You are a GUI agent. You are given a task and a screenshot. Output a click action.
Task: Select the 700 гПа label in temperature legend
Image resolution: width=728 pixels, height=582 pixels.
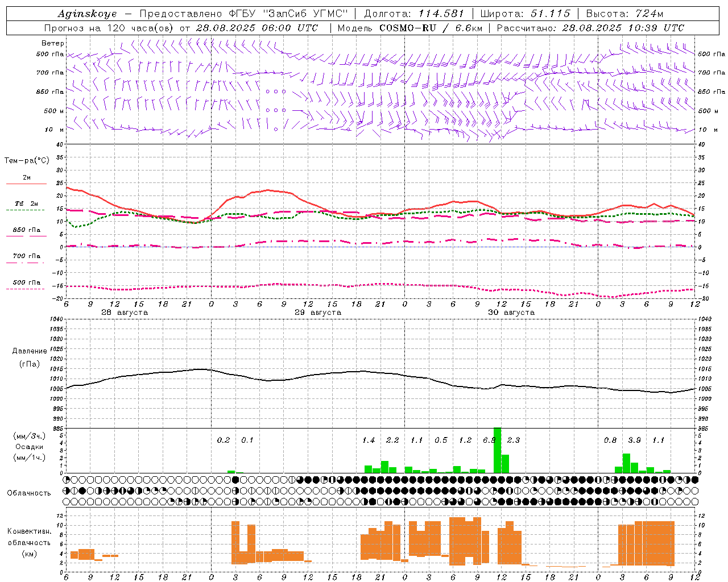[x=27, y=256]
